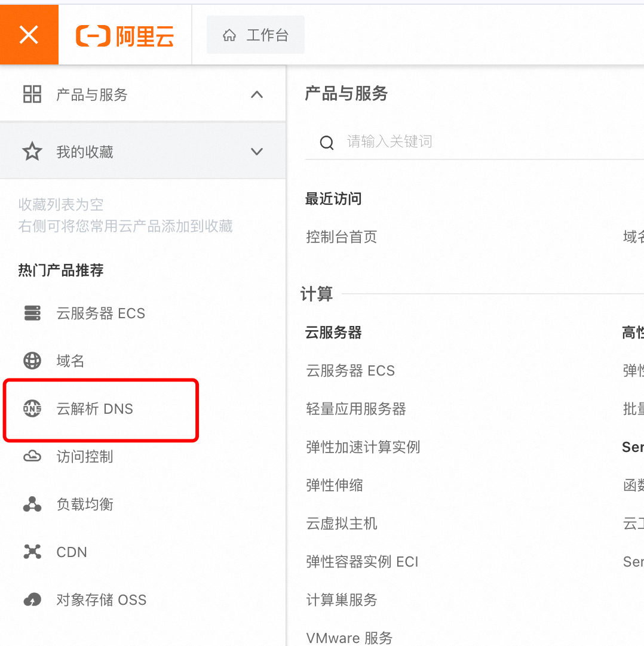Viewport: 644px width, 646px height.
Task: Close the products panel with the X
Action: click(29, 34)
